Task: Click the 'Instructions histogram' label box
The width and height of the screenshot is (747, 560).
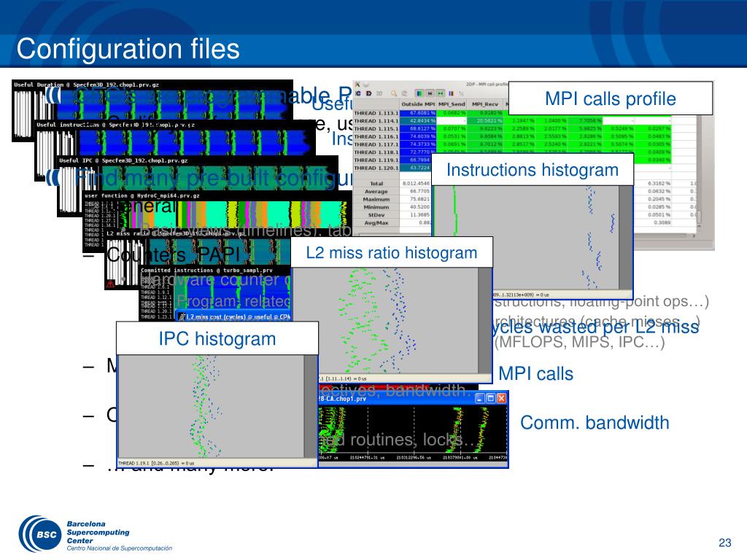Action: coord(532,169)
